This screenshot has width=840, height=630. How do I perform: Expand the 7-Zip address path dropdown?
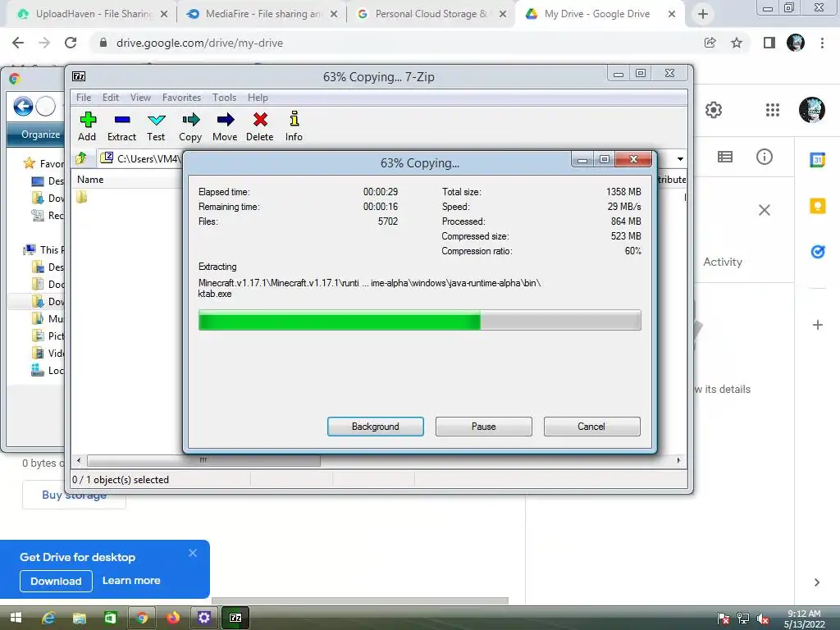[680, 158]
